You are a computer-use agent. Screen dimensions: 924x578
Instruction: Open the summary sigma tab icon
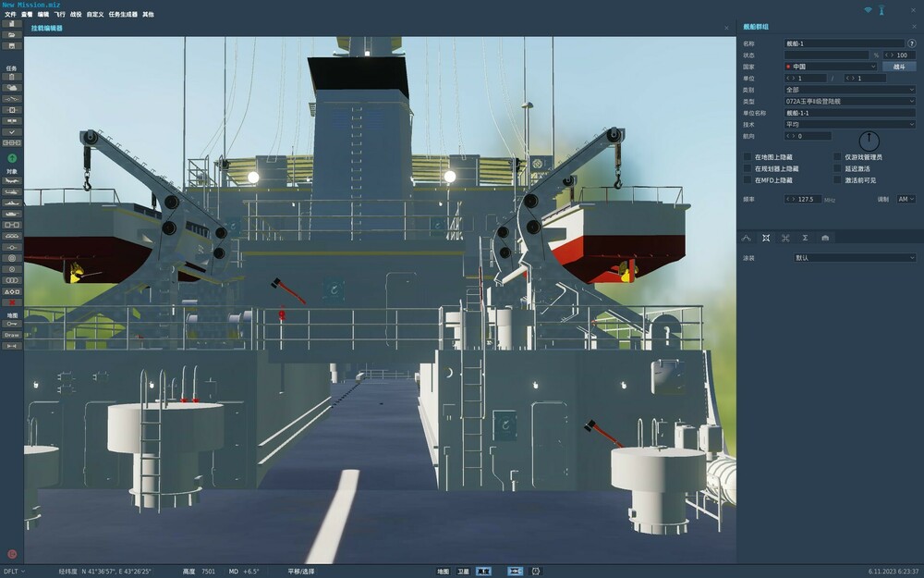click(x=805, y=238)
